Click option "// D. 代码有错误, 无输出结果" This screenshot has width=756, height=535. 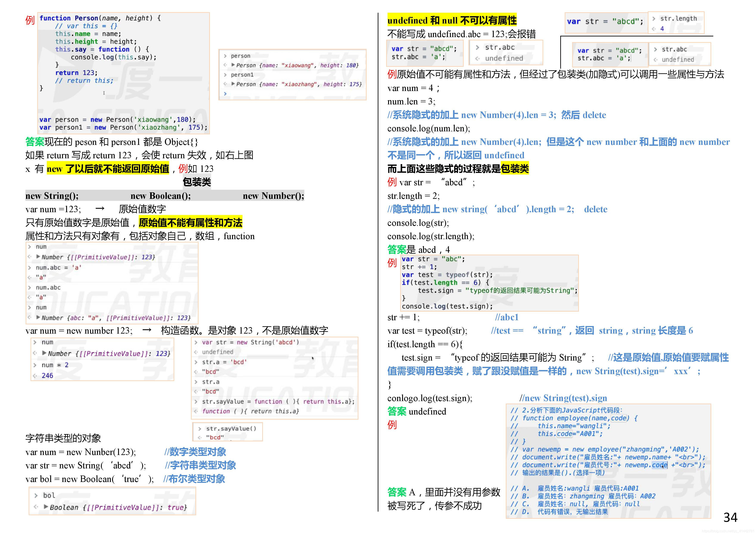(x=559, y=512)
